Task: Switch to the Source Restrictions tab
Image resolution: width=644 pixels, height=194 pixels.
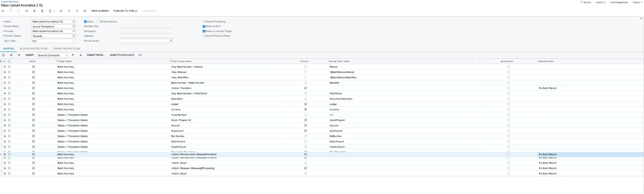Action: tap(33, 49)
